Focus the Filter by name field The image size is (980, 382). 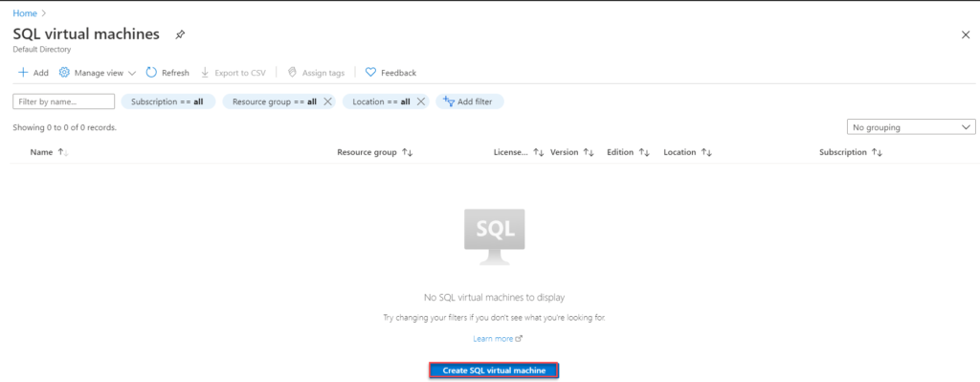tap(64, 101)
